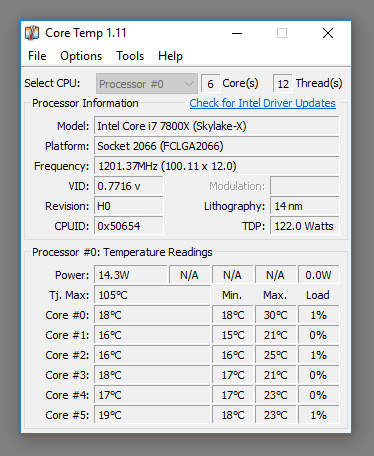Viewport: 374px width, 456px height.
Task: Click Core #2 max temperature 25°C
Action: click(275, 355)
